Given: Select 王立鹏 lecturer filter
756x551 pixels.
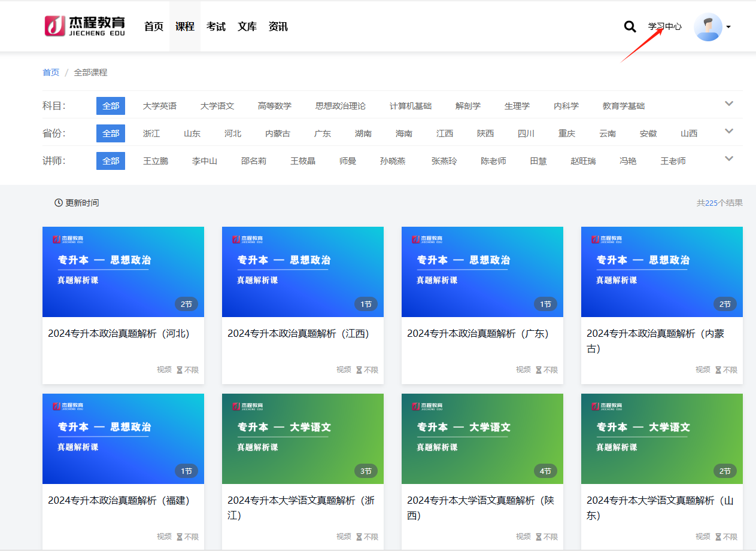Looking at the screenshot, I should (x=156, y=161).
